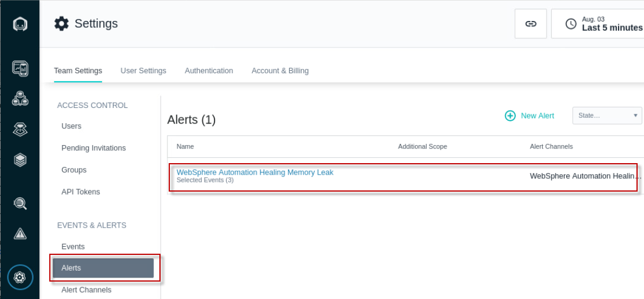Image resolution: width=644 pixels, height=299 pixels.
Task: Open the Last 5 minutes time range picker
Action: coord(598,24)
